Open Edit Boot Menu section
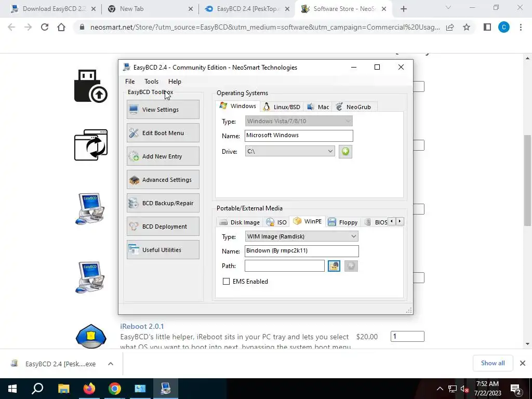Screen dimensions: 532x399 click(x=163, y=132)
